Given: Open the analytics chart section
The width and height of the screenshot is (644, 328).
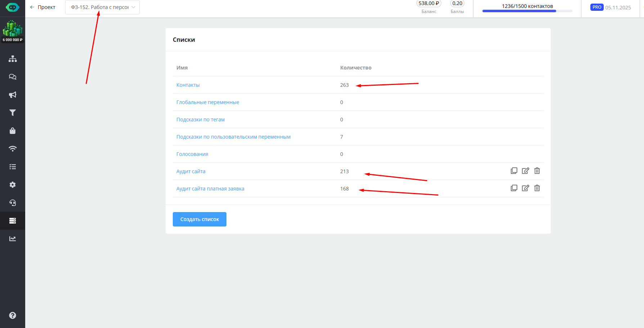Looking at the screenshot, I should 13,239.
